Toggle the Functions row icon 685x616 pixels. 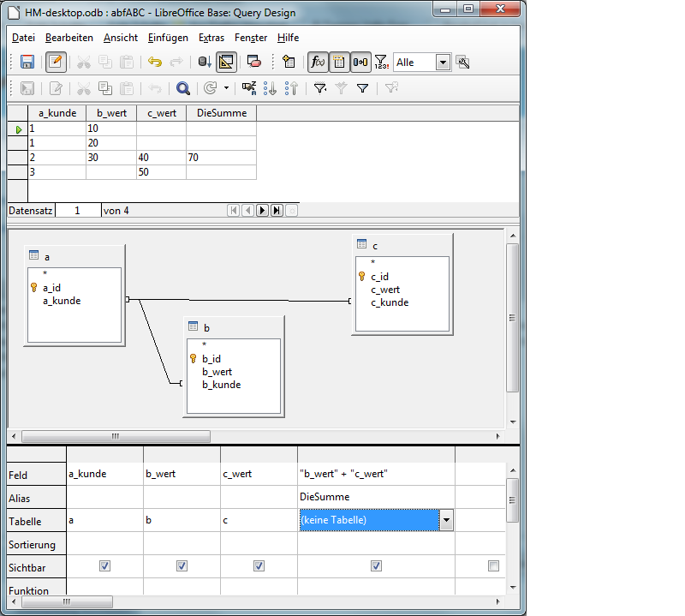point(317,62)
